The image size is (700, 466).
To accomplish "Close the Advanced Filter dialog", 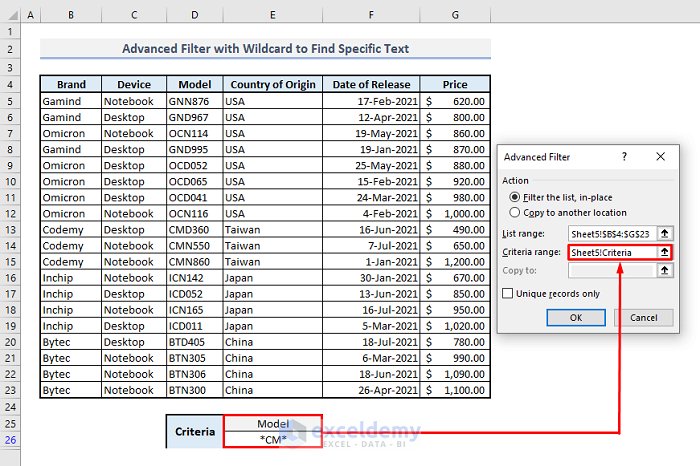I will point(661,157).
